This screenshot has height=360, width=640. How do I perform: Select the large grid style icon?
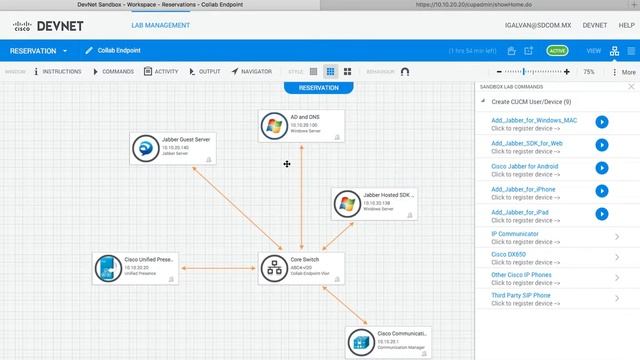(347, 72)
